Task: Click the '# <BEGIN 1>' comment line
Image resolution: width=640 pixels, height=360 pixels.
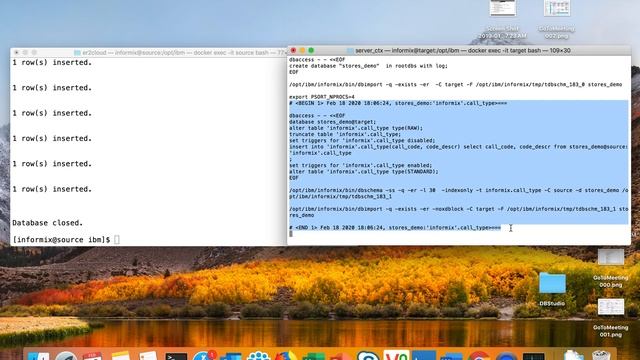Action: (398, 103)
